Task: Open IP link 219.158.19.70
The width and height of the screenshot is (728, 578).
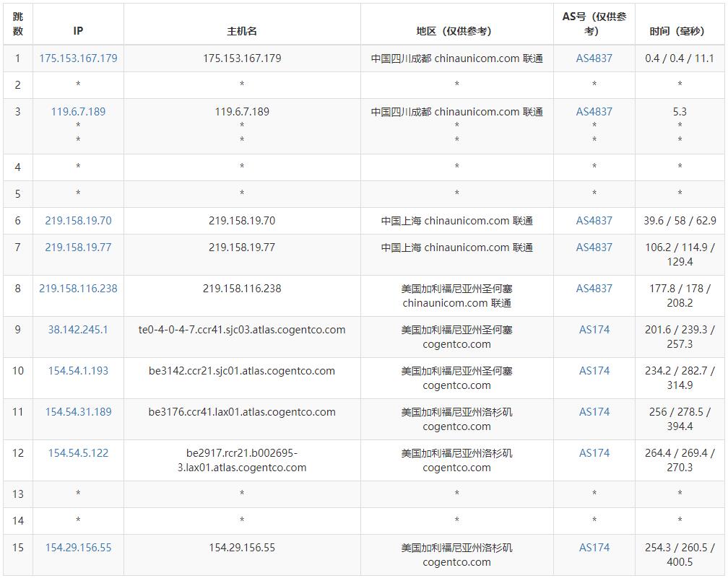Action: (x=77, y=220)
